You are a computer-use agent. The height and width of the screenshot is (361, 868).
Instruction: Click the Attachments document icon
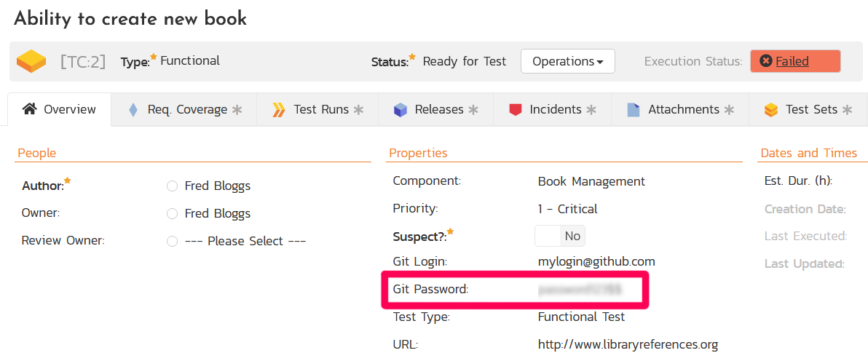coord(634,110)
